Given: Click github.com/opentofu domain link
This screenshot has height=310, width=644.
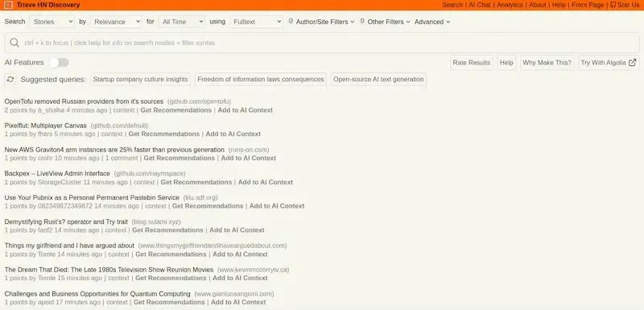Looking at the screenshot, I should (199, 101).
